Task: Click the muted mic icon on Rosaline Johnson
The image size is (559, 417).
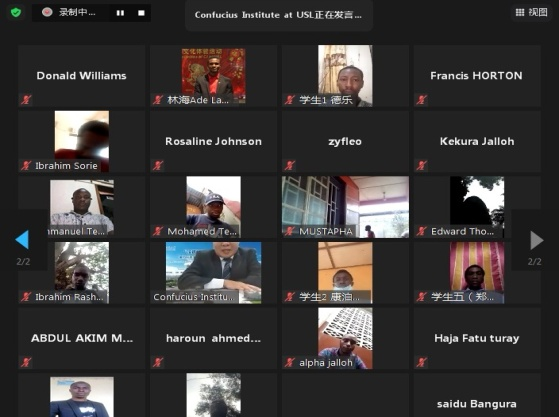Action: [158, 165]
